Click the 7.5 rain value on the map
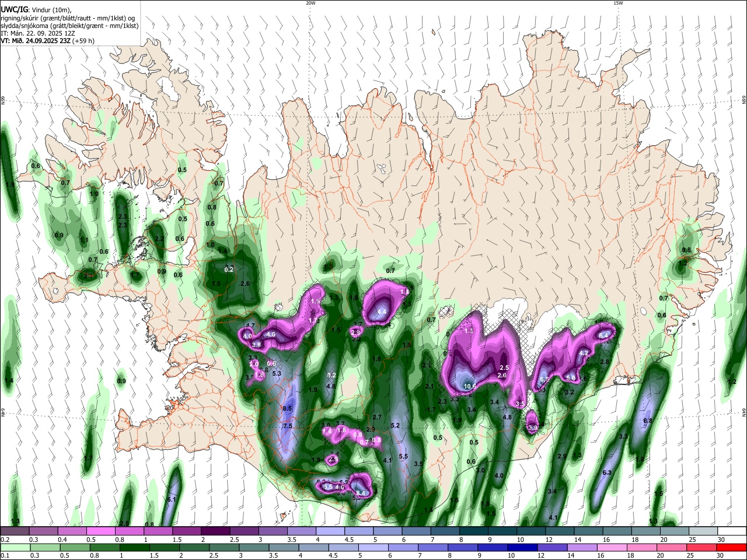Image resolution: width=747 pixels, height=560 pixels. (287, 426)
